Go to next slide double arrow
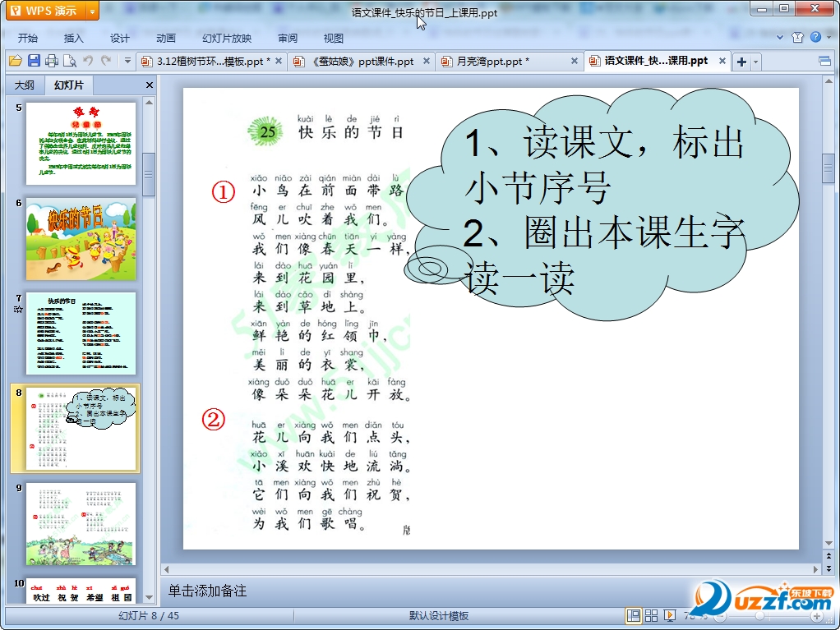This screenshot has width=840, height=630. coord(828,568)
